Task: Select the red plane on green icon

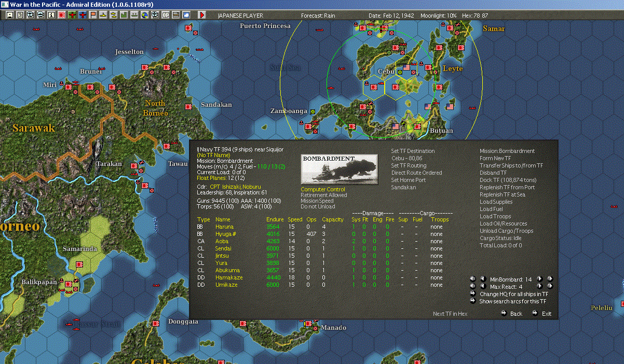Action: pos(72,15)
